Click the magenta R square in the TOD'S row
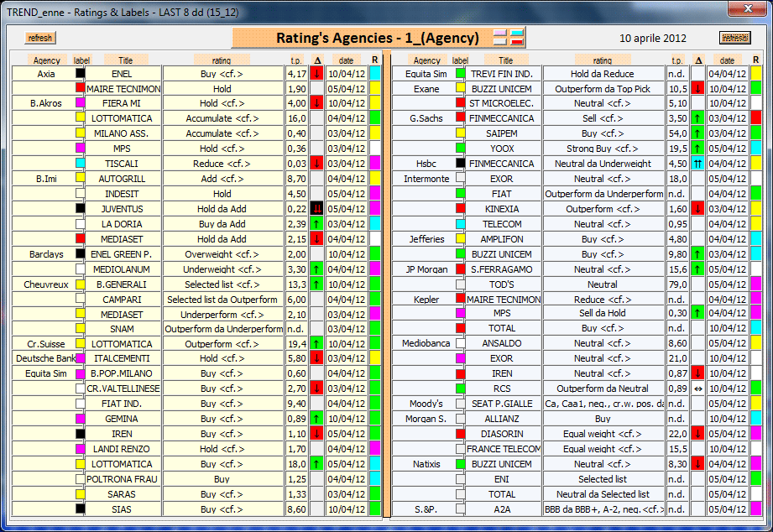 pos(755,284)
